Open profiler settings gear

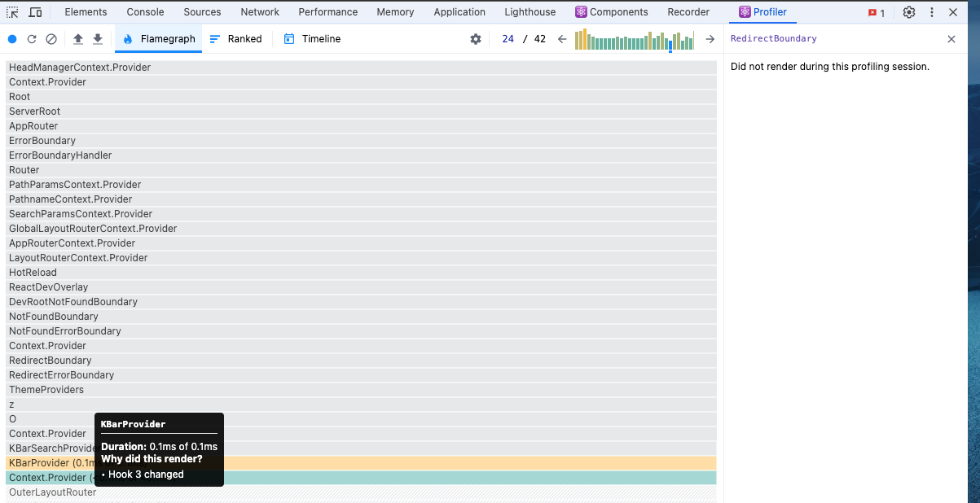[x=476, y=39]
